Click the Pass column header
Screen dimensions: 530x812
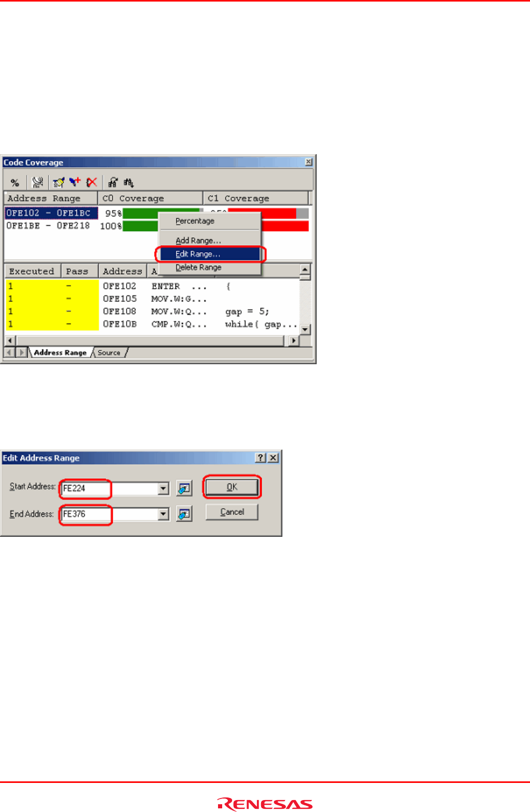point(79,271)
